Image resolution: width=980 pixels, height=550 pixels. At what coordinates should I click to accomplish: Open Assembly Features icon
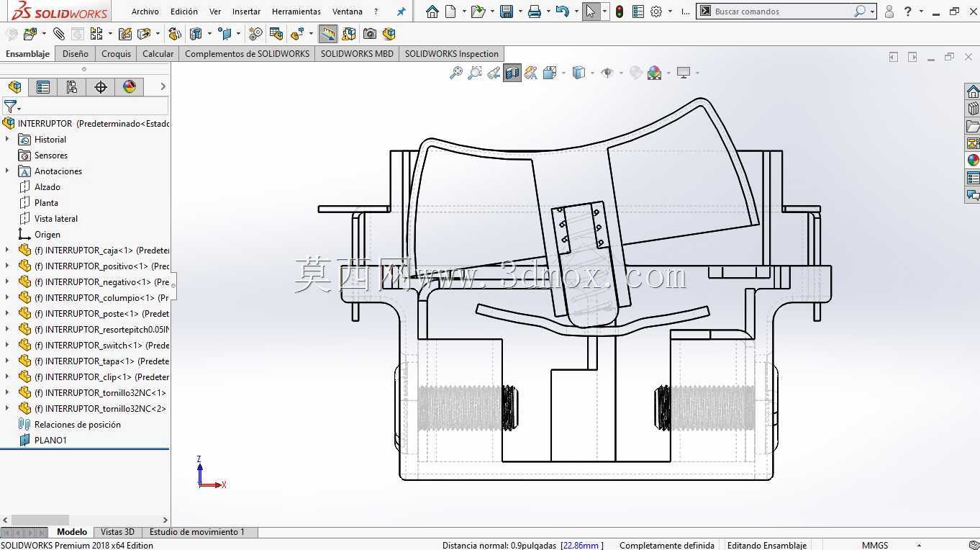click(195, 34)
